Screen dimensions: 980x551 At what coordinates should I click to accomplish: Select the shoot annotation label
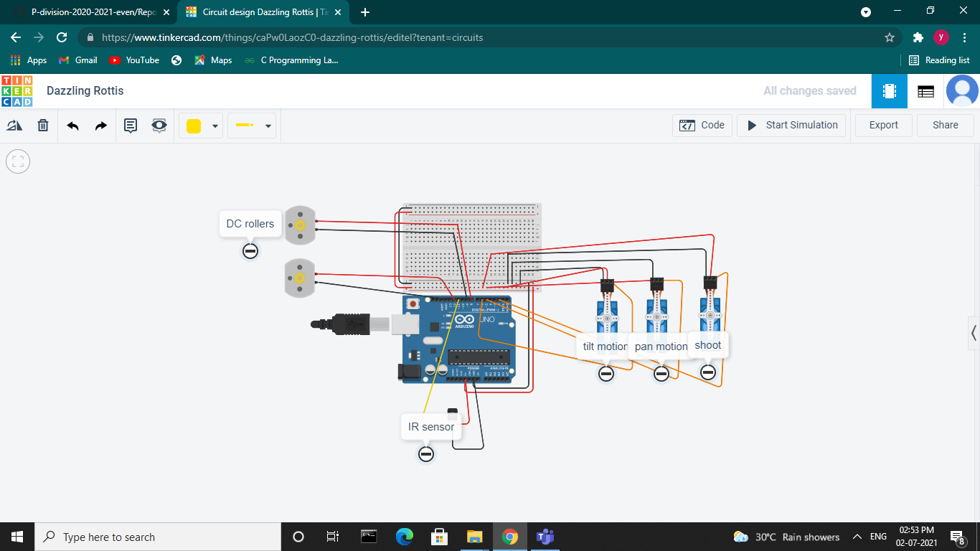tap(708, 345)
